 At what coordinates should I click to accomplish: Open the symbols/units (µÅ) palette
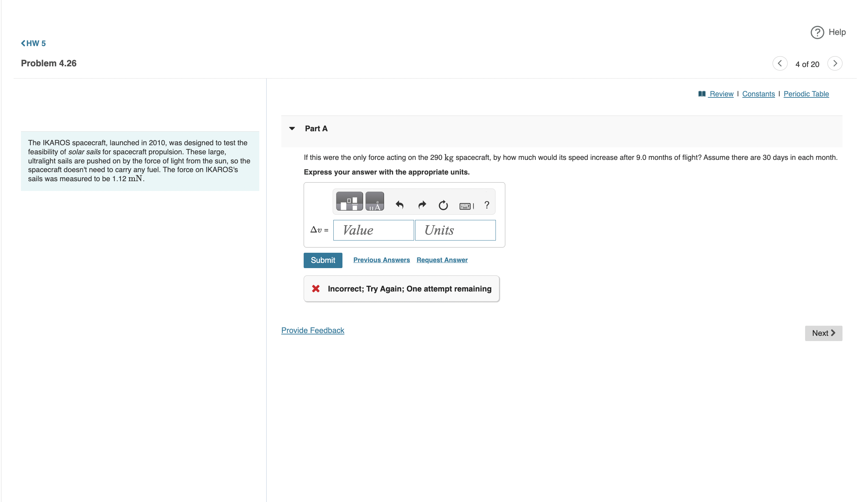click(x=375, y=201)
